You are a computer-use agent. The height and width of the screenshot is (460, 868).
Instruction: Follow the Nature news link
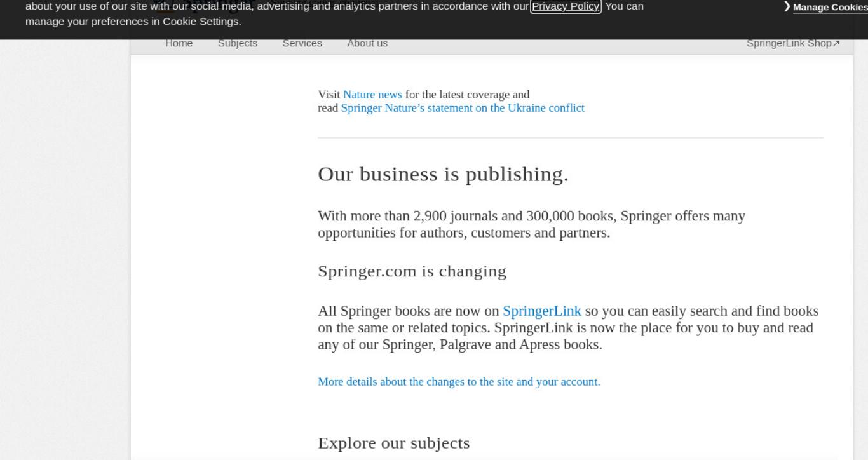(372, 95)
